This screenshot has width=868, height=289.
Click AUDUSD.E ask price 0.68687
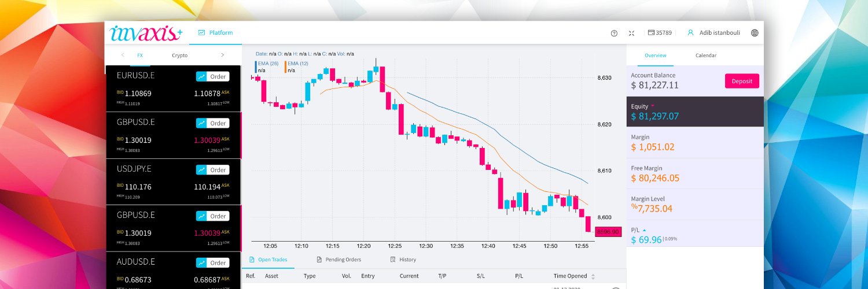click(207, 280)
